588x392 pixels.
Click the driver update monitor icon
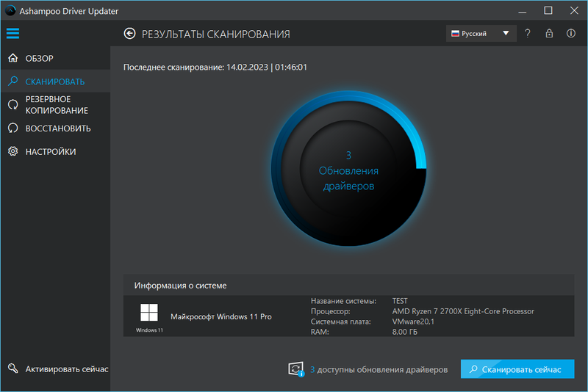coord(296,369)
